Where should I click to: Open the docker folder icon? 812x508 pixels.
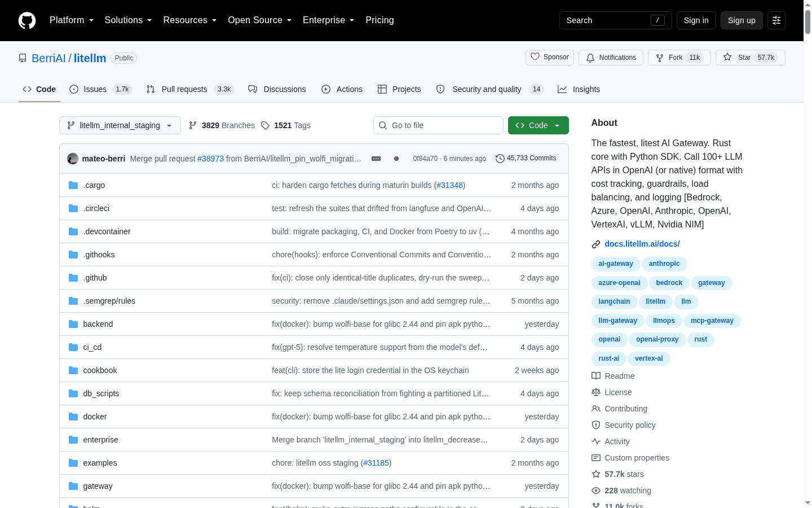[73, 417]
